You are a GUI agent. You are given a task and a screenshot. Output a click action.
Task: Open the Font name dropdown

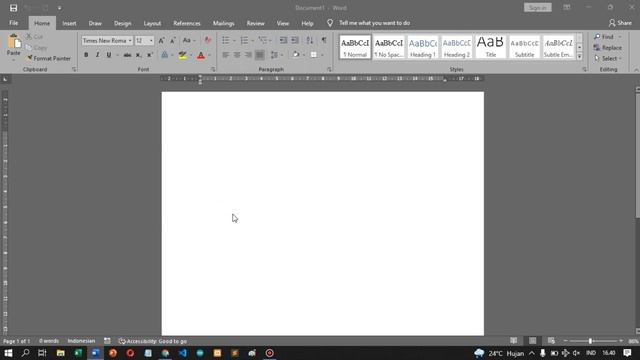tap(130, 40)
